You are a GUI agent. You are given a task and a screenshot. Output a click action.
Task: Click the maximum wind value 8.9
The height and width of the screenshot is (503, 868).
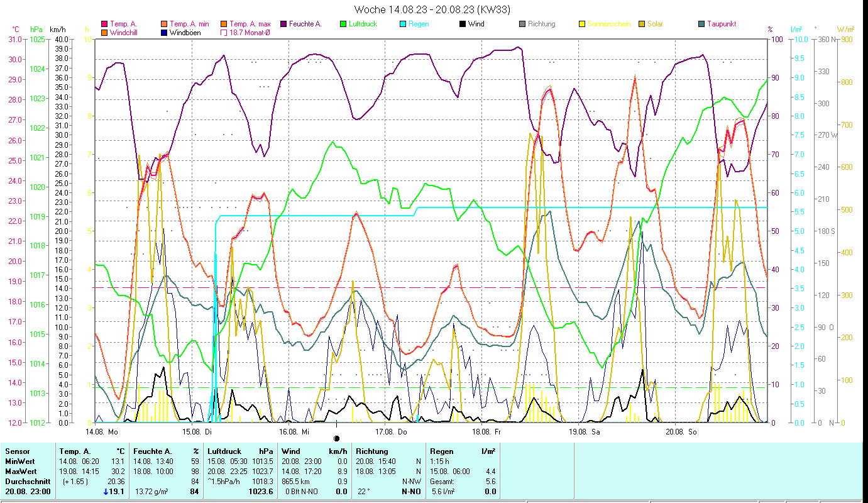coord(342,472)
